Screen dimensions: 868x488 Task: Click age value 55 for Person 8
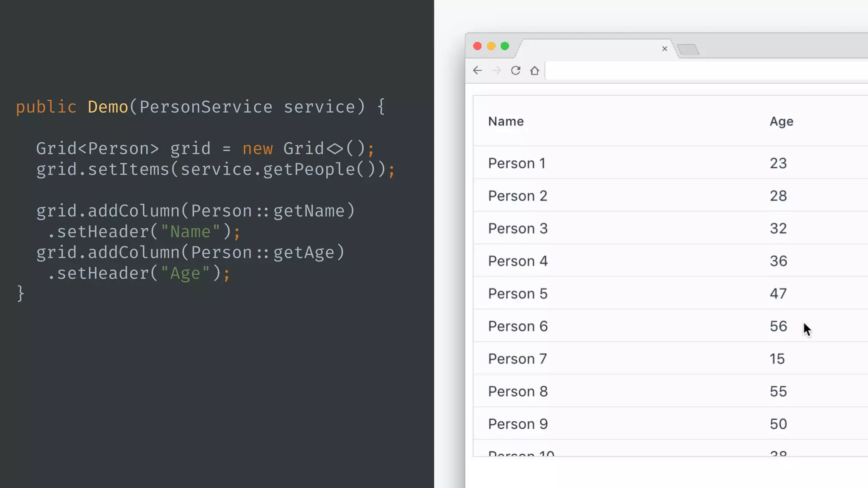coord(778,392)
